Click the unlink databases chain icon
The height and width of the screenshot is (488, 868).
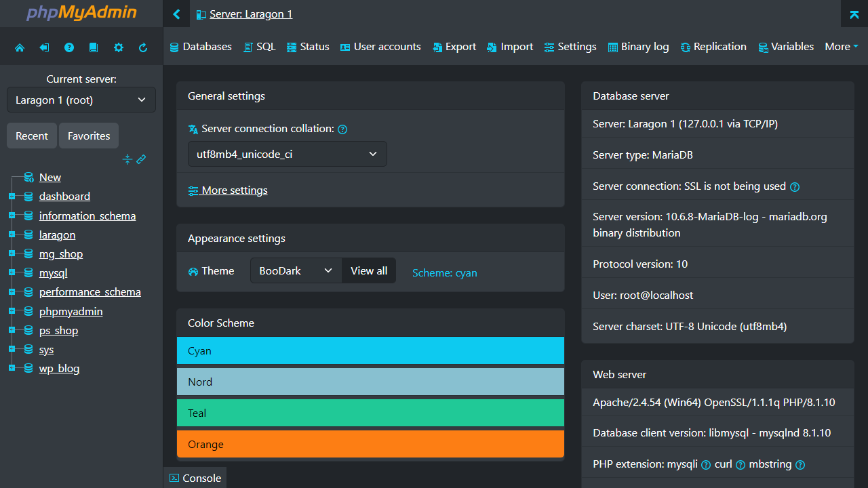[141, 159]
